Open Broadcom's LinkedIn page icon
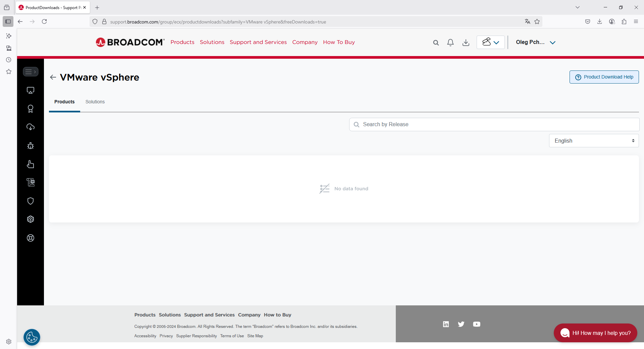The width and height of the screenshot is (644, 349). pos(446,324)
